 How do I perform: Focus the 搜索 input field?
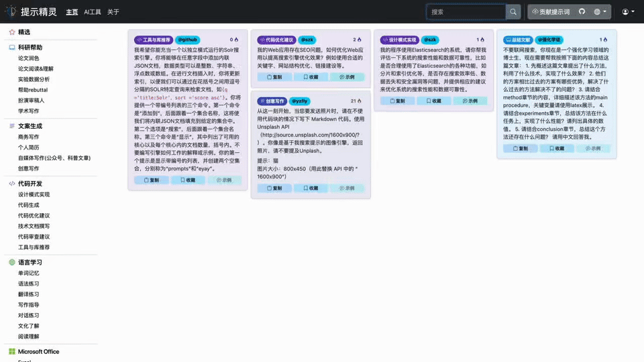pyautogui.click(x=466, y=12)
